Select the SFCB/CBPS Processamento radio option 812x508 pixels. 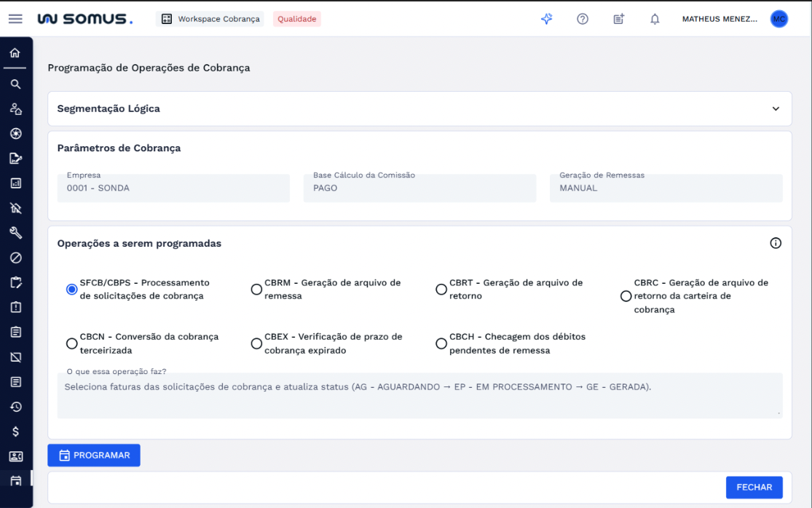[x=72, y=289]
